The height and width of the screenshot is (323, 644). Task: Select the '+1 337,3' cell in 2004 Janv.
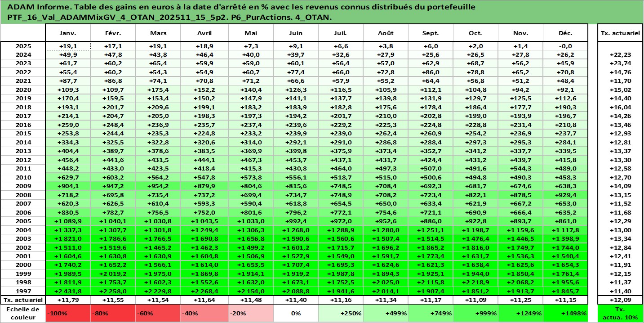click(68, 229)
